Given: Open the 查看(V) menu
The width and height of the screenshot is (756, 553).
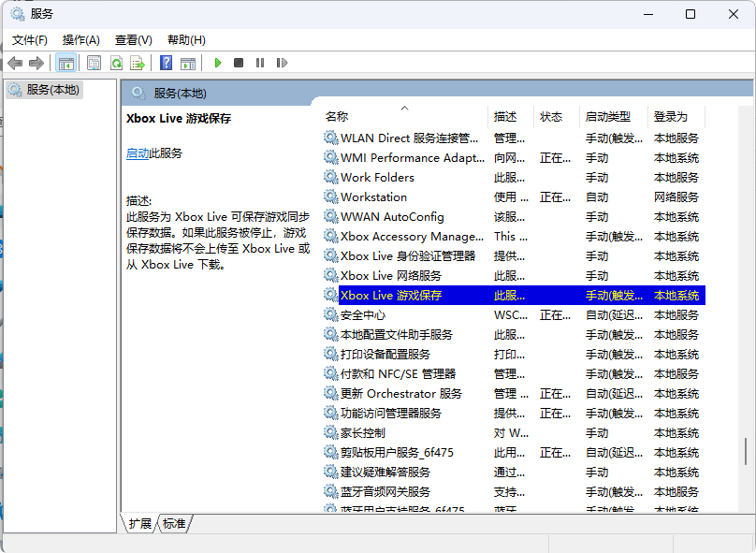Looking at the screenshot, I should tap(133, 39).
